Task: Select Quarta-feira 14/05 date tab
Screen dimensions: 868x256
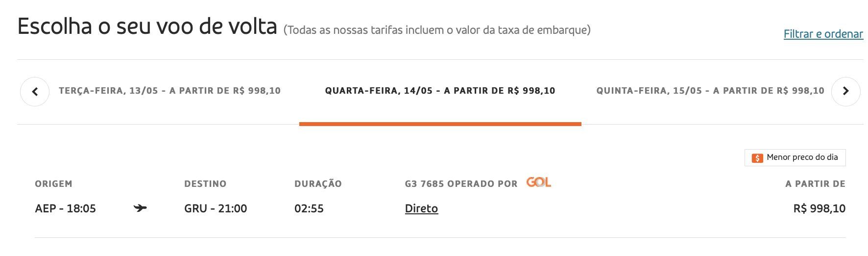Action: coord(440,91)
